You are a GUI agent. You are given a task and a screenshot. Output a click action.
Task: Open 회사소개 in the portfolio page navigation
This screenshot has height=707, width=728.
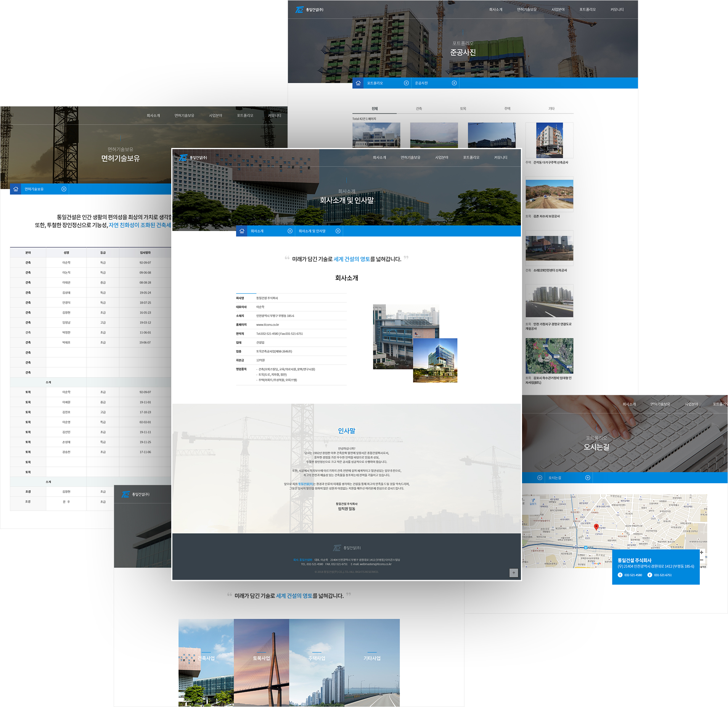496,10
